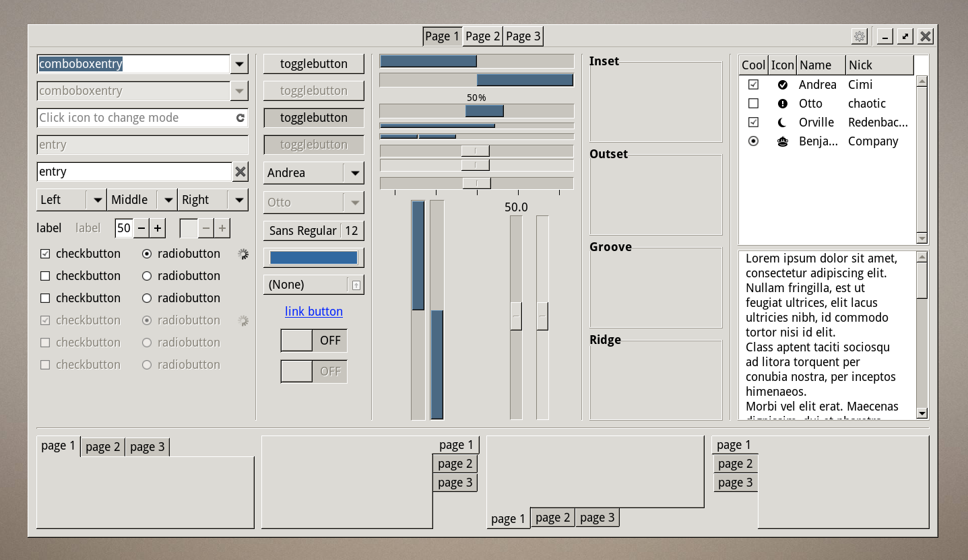Open the top comboboxentry dropdown arrow
968x560 pixels.
click(239, 64)
